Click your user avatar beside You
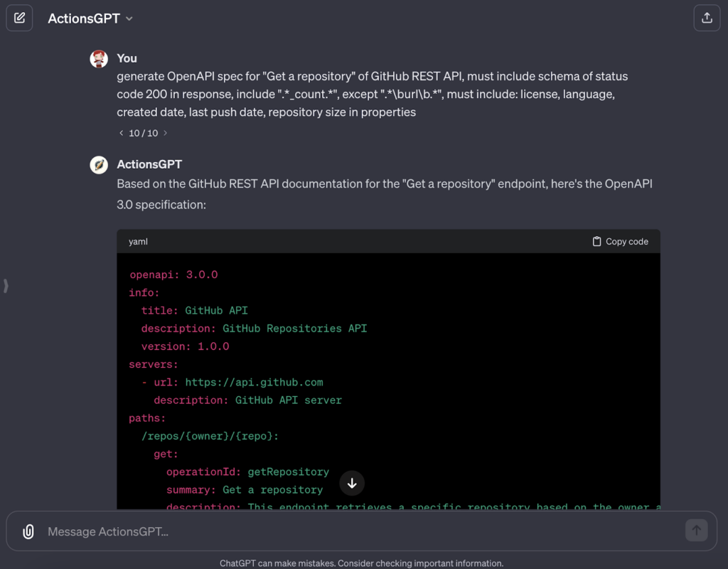This screenshot has width=728, height=569. point(99,58)
